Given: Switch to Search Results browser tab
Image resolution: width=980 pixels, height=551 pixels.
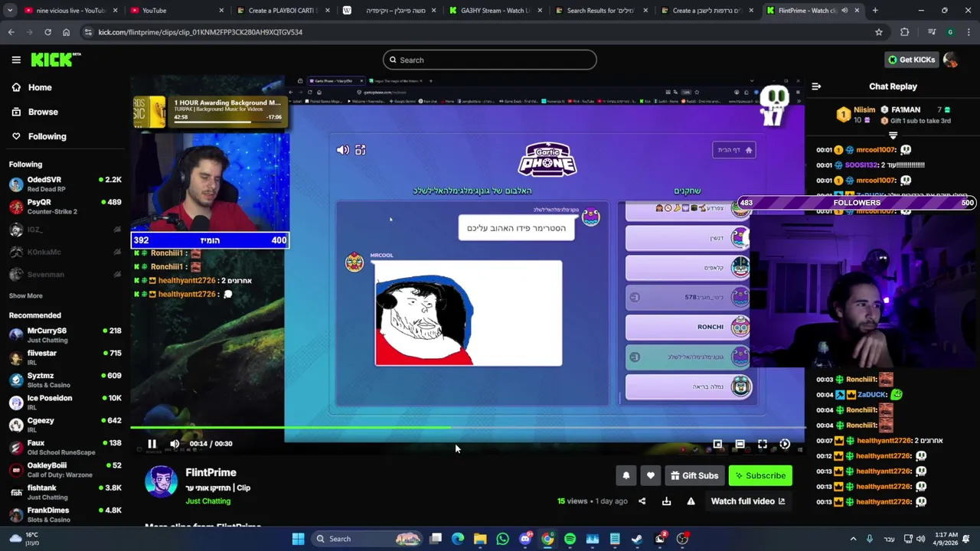Looking at the screenshot, I should pyautogui.click(x=600, y=11).
